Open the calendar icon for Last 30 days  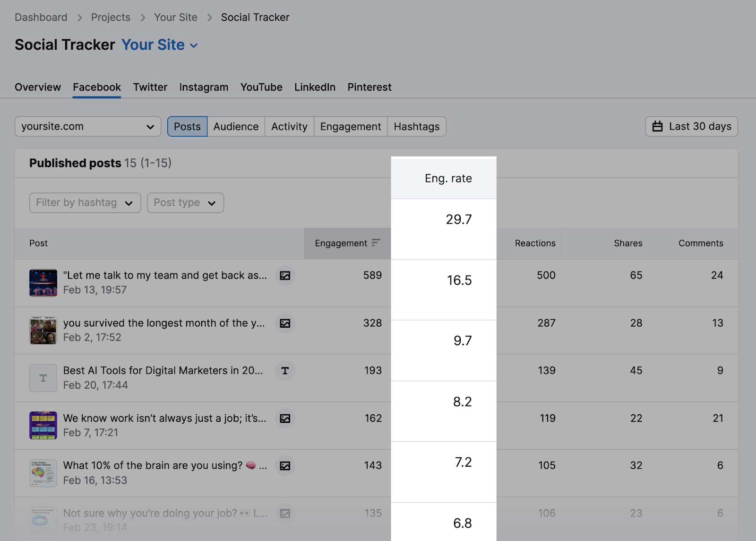pyautogui.click(x=657, y=126)
